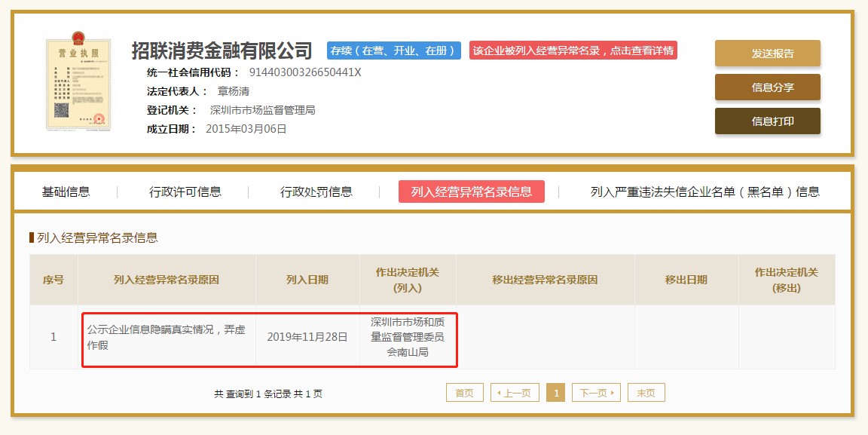Click the section heading 列入经营异常名录信息

97,237
